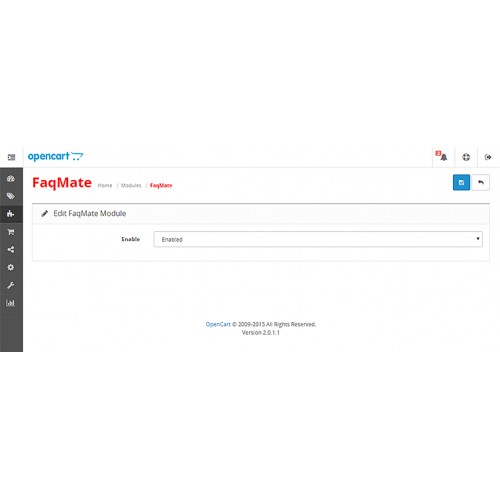Open the OpenCart footer link
The width and height of the screenshot is (500, 500).
218,324
